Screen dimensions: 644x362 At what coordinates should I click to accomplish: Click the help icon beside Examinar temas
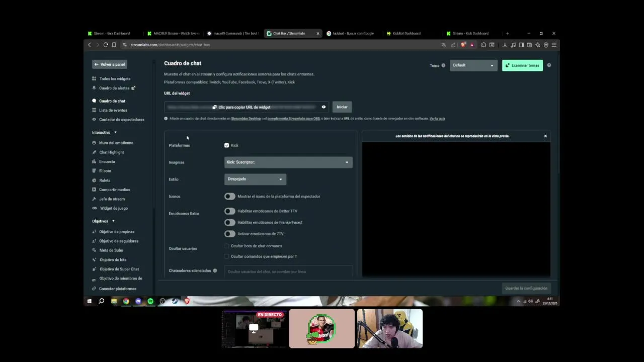549,65
